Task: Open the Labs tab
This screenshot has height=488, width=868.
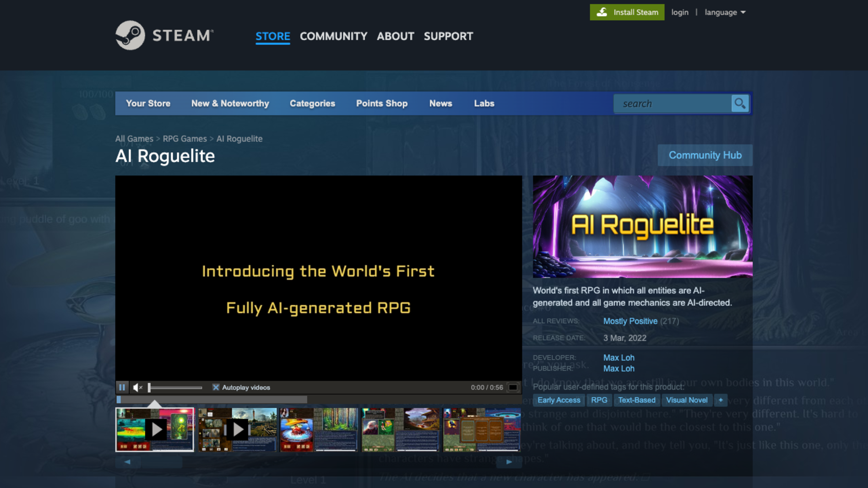Action: click(484, 103)
